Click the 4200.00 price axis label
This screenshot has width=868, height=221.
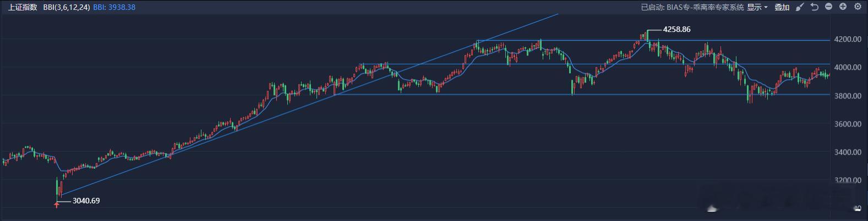(848, 40)
